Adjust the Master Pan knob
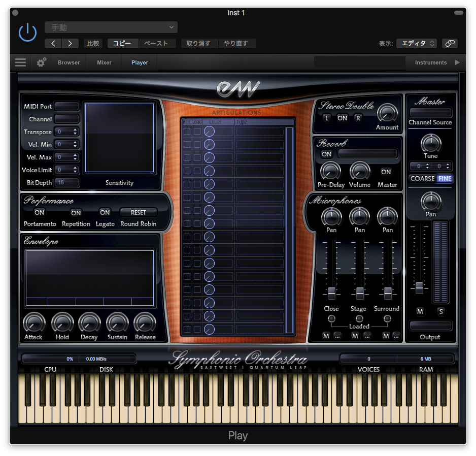The height and width of the screenshot is (456, 476). (x=431, y=201)
